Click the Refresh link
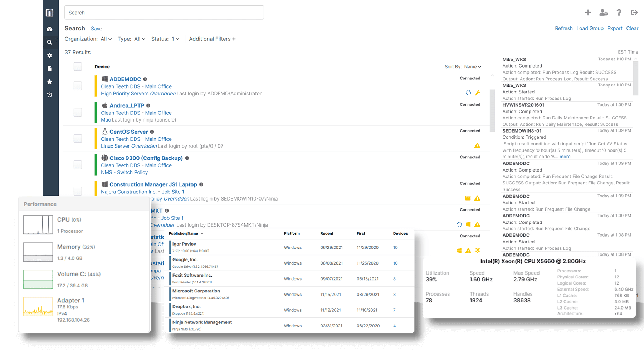Screen dimensions: 644x351 [x=563, y=28]
